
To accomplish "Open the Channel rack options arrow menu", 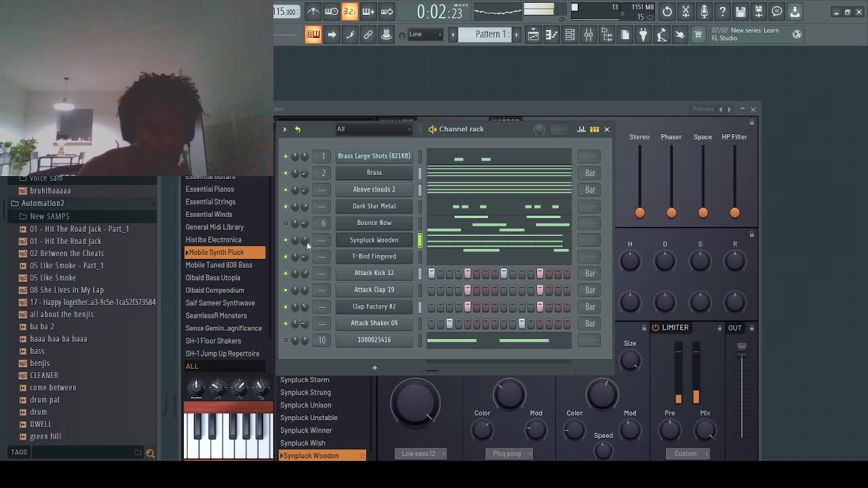I will (x=285, y=129).
